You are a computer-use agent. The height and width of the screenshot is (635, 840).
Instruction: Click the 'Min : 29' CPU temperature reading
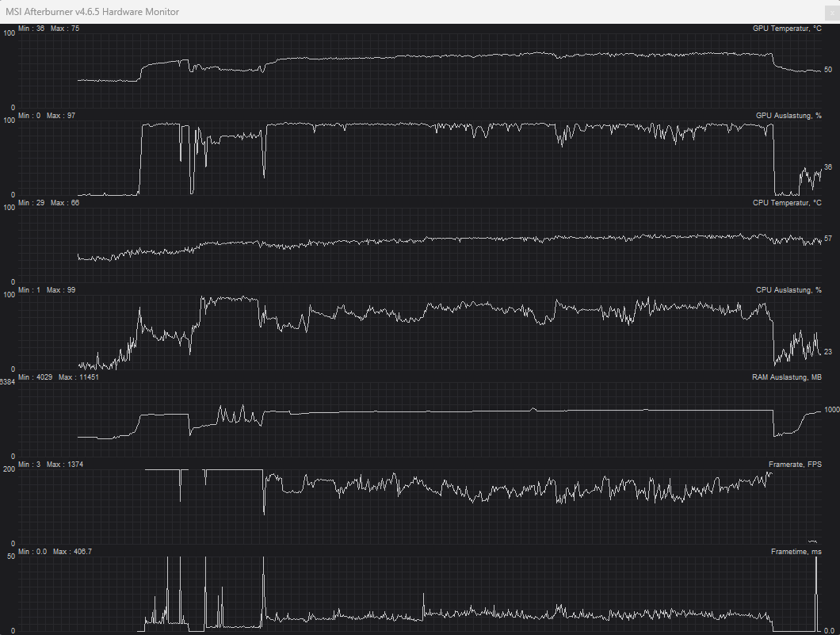pos(31,203)
